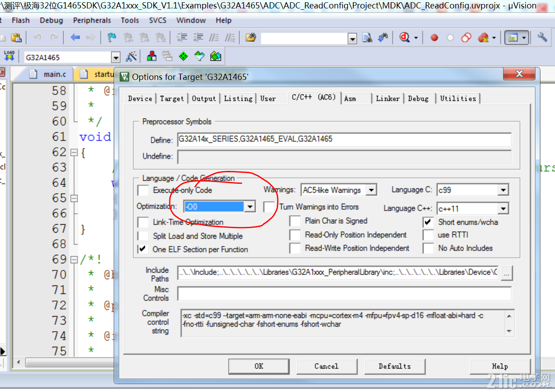Click the Manage Multi-Project Workspace icon
Image resolution: width=555 pixels, height=392 pixels.
click(168, 56)
